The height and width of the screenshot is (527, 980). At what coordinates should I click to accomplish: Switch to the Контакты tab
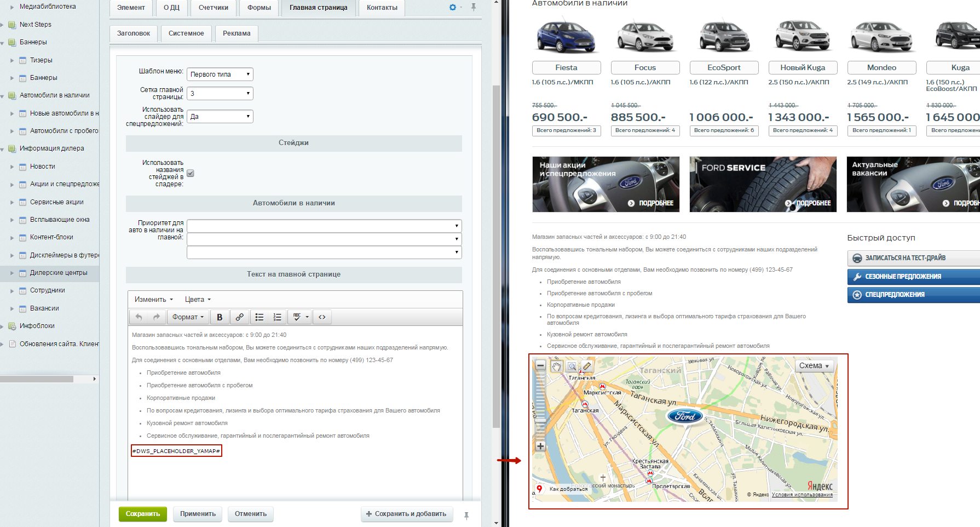[x=382, y=8]
